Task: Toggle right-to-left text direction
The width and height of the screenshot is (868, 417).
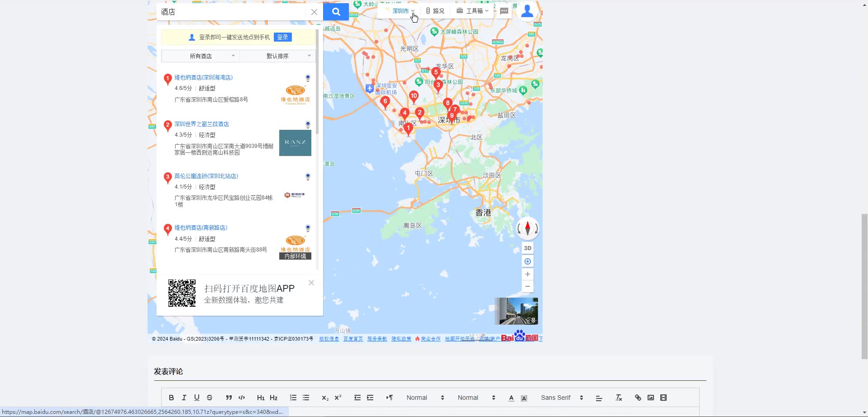Action: (x=389, y=398)
